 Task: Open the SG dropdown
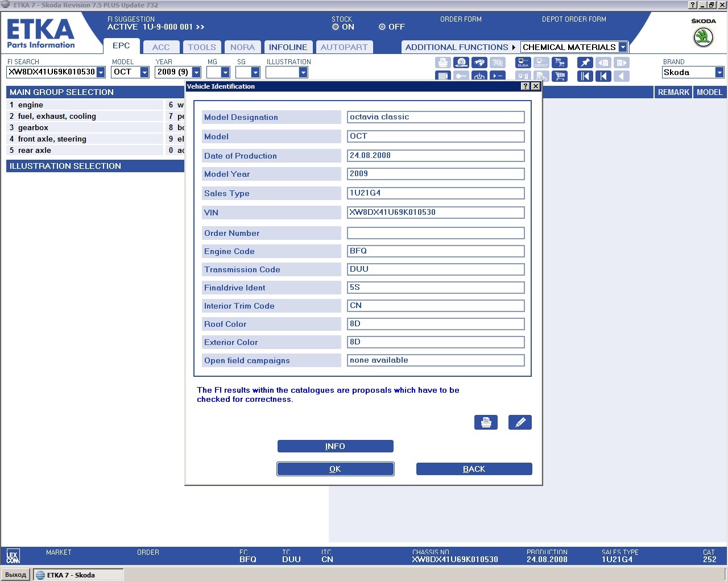point(255,72)
